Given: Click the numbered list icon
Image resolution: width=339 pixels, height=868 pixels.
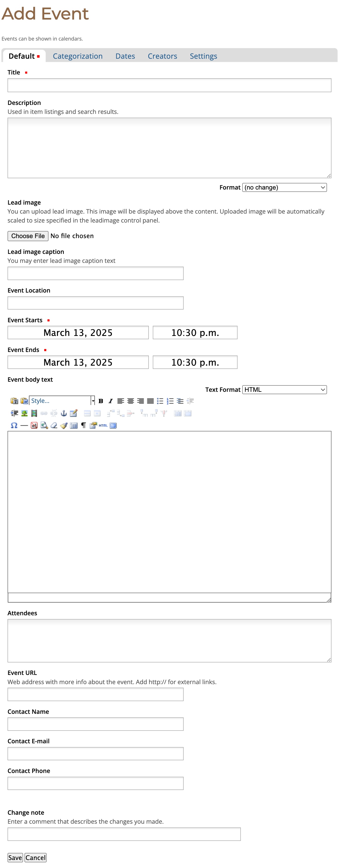Looking at the screenshot, I should pyautogui.click(x=170, y=401).
